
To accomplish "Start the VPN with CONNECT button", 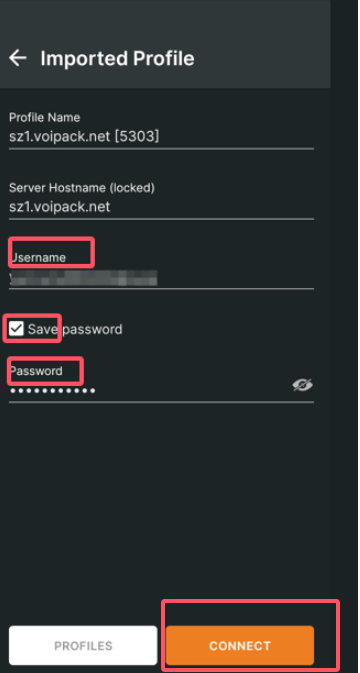I will pos(240,646).
